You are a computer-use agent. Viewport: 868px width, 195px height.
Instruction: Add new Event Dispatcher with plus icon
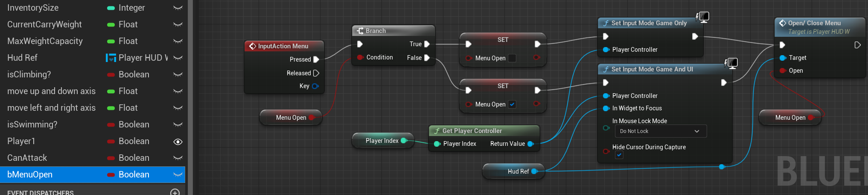(175, 192)
